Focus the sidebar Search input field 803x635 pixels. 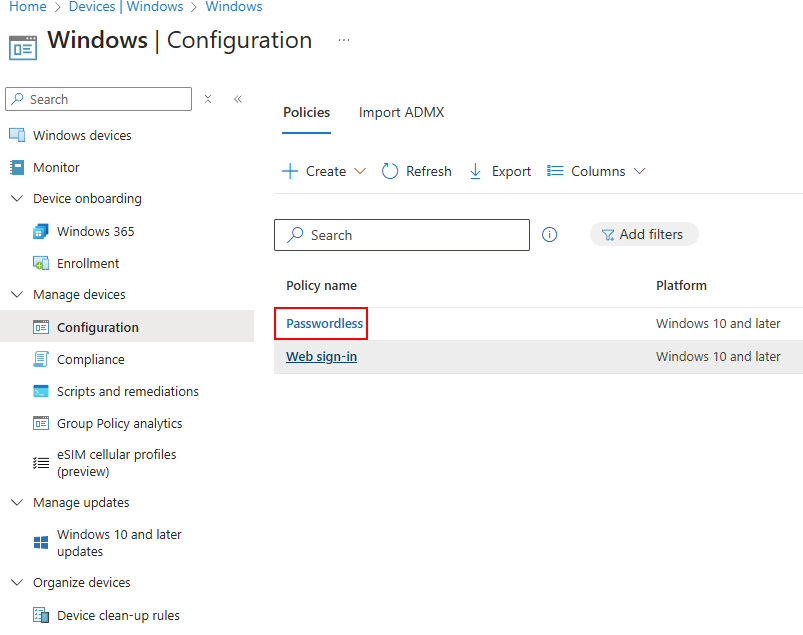point(98,99)
